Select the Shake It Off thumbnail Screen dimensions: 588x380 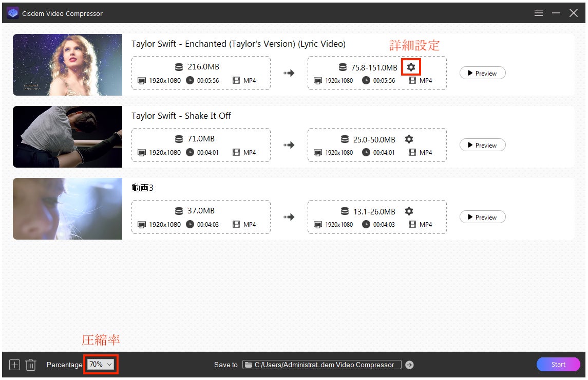pyautogui.click(x=67, y=137)
